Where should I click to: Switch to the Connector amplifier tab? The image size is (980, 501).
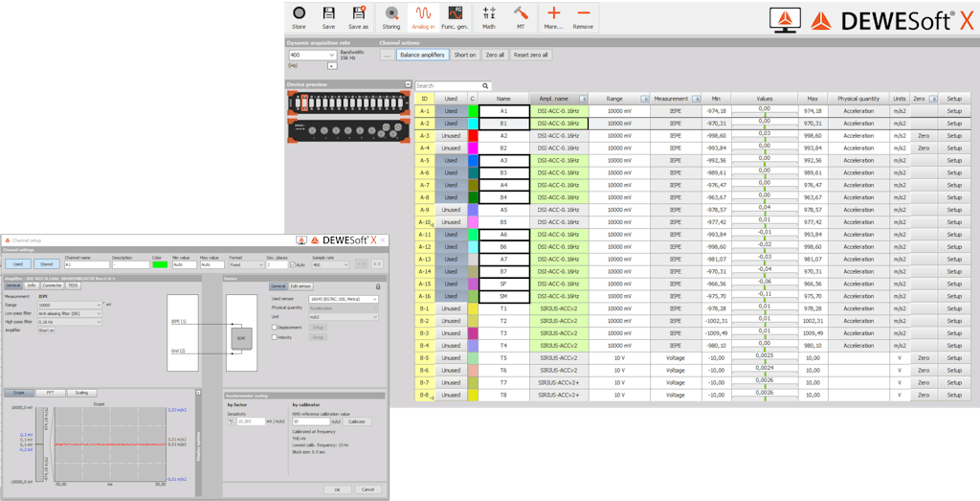pyautogui.click(x=52, y=285)
